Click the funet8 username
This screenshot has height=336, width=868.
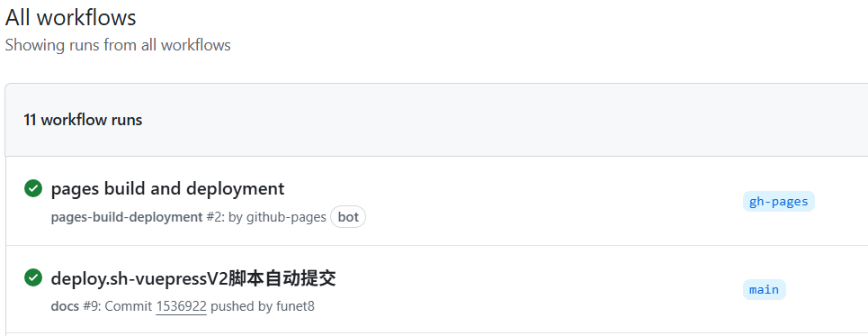[295, 306]
